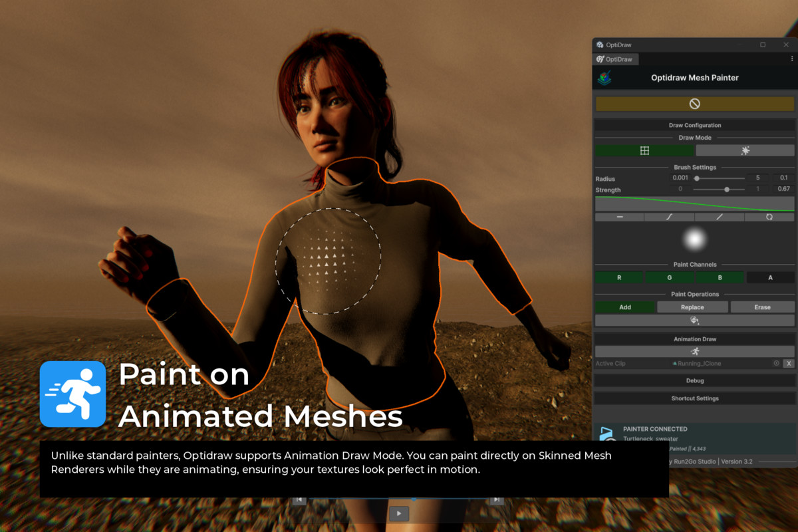The height and width of the screenshot is (532, 798).
Task: Click the reset/refresh curve icon
Action: tap(769, 217)
